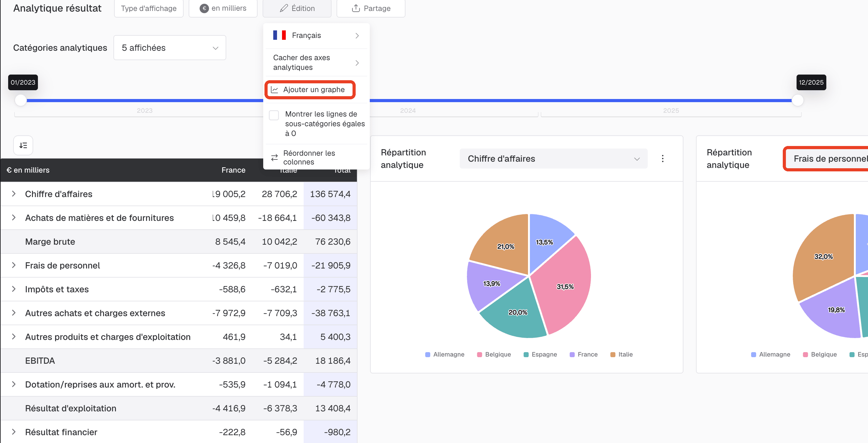Click the sort order icon button
The image size is (868, 443).
(23, 145)
